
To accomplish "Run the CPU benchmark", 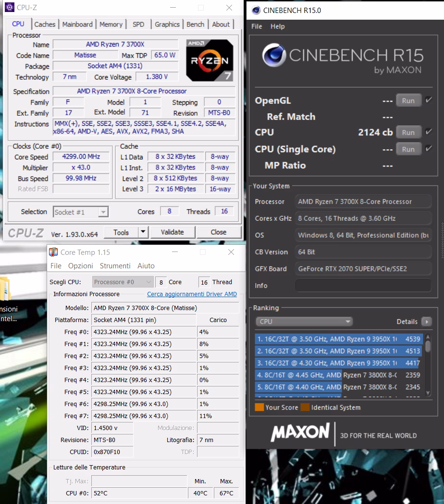I will [x=408, y=132].
